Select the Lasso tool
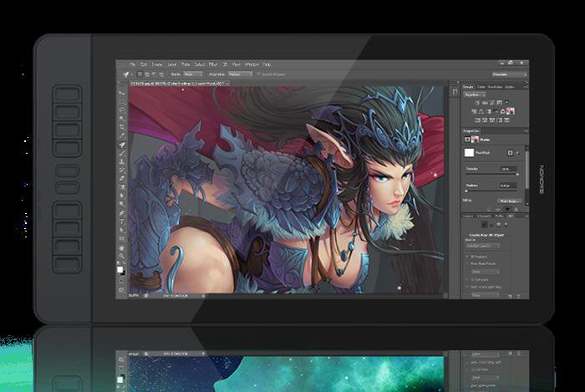Screen dimensions: 585x392 click(x=122, y=109)
